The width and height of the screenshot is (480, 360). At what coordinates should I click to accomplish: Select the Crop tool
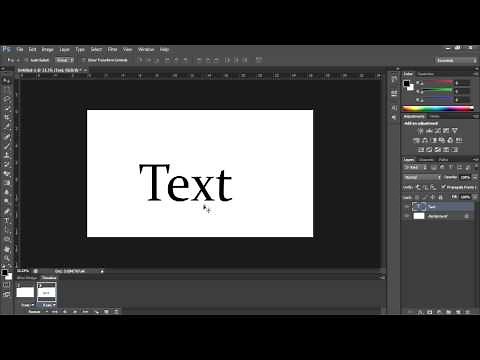(x=6, y=118)
